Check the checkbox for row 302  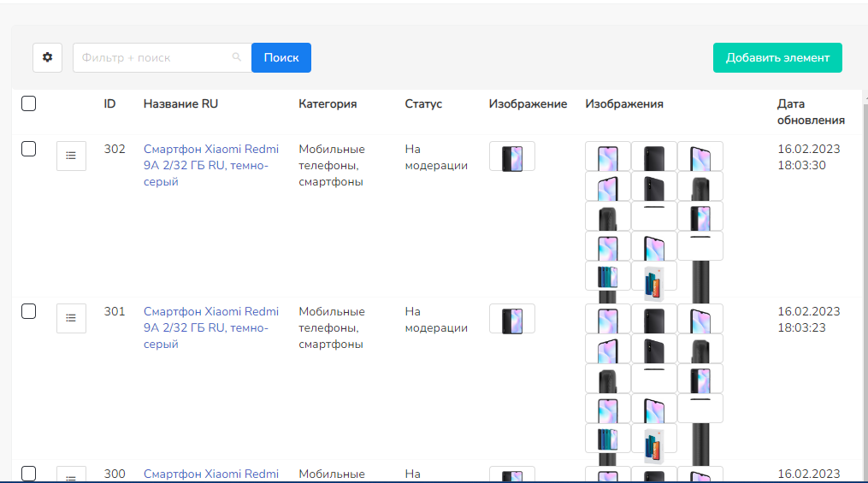29,149
